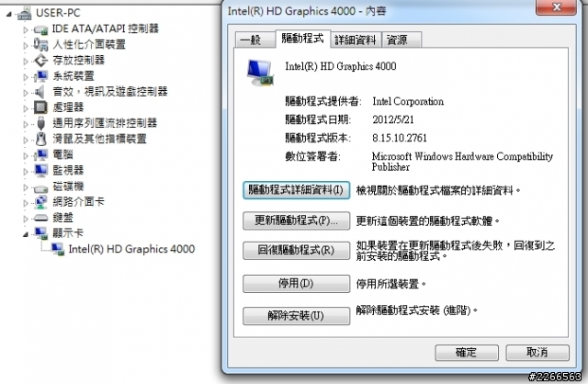Click the Microsoft Windows Hardware Compatibility Publisher text
This screenshot has width=588, height=384.
click(462, 162)
